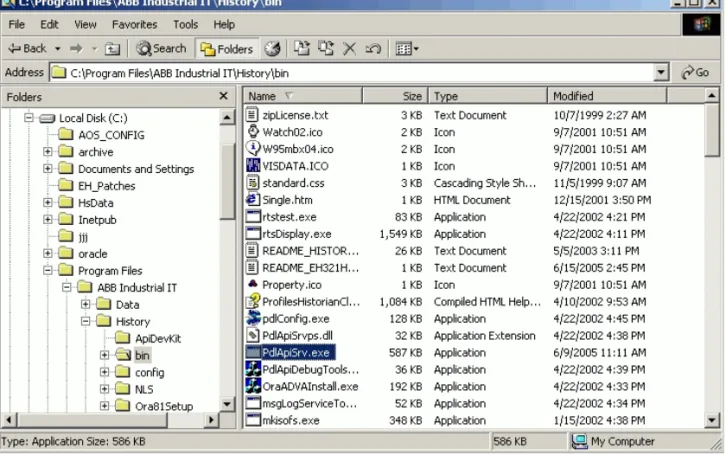Select the VISDATA.ICO file icon

(x=252, y=166)
